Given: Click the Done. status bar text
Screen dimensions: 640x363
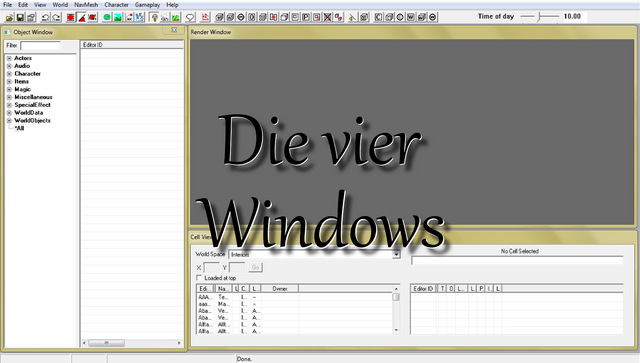Looking at the screenshot, I should pyautogui.click(x=244, y=359).
